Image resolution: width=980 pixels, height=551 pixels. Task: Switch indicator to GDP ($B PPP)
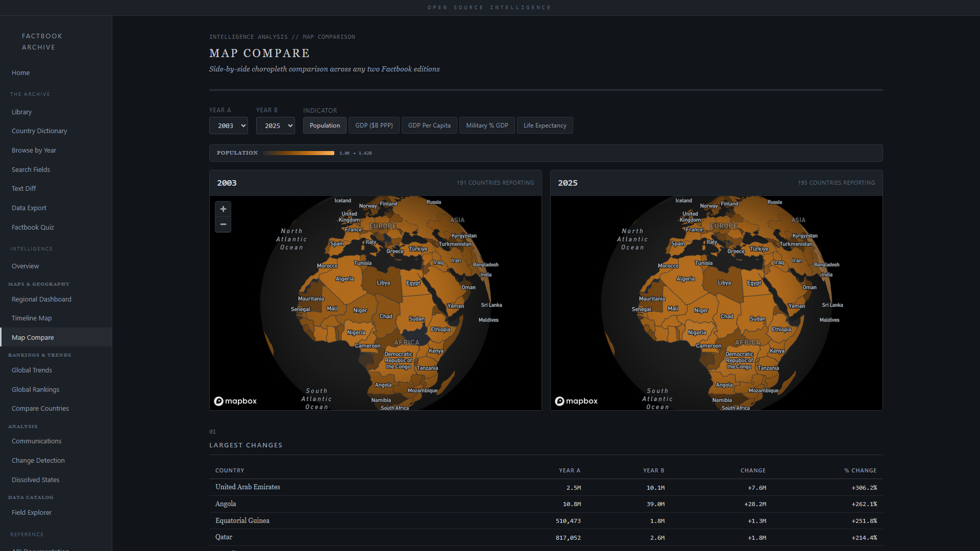pos(374,126)
